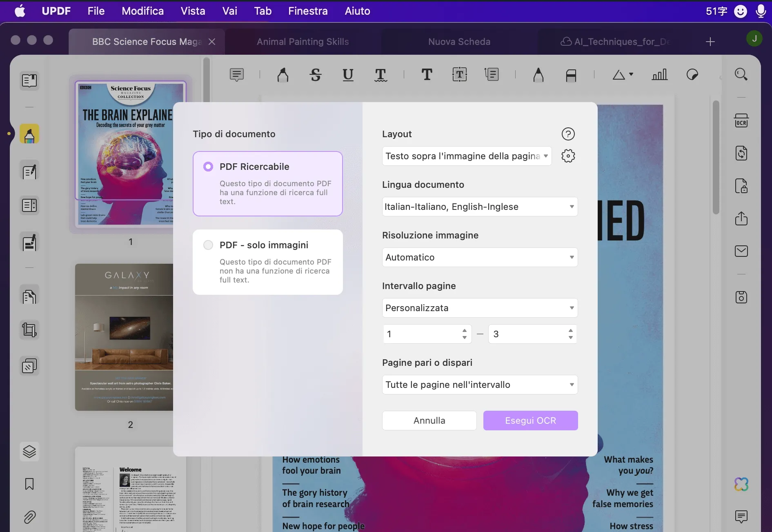The image size is (772, 532).
Task: Open the Convert PDF icon in right sidebar
Action: (x=741, y=154)
